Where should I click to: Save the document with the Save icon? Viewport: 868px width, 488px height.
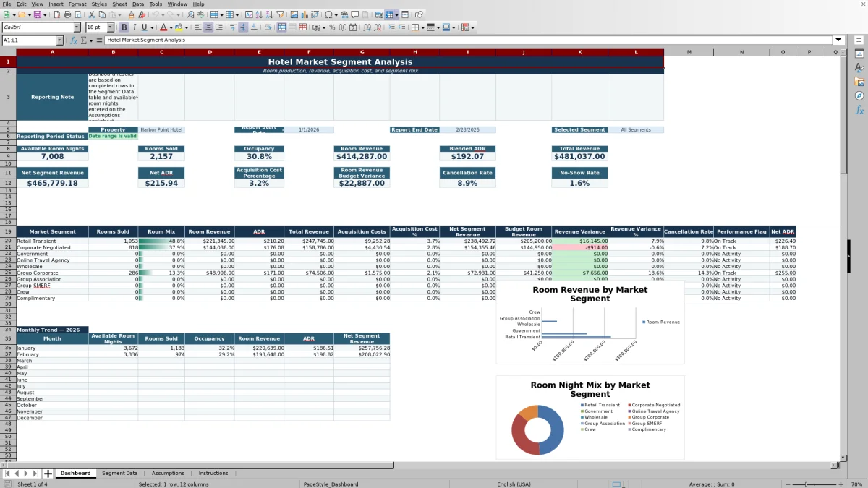[x=37, y=14]
